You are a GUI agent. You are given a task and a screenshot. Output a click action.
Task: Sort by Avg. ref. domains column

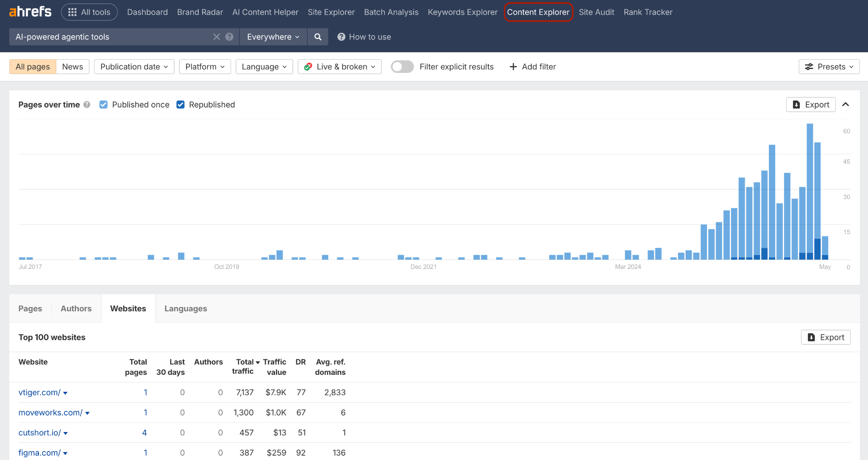click(330, 367)
